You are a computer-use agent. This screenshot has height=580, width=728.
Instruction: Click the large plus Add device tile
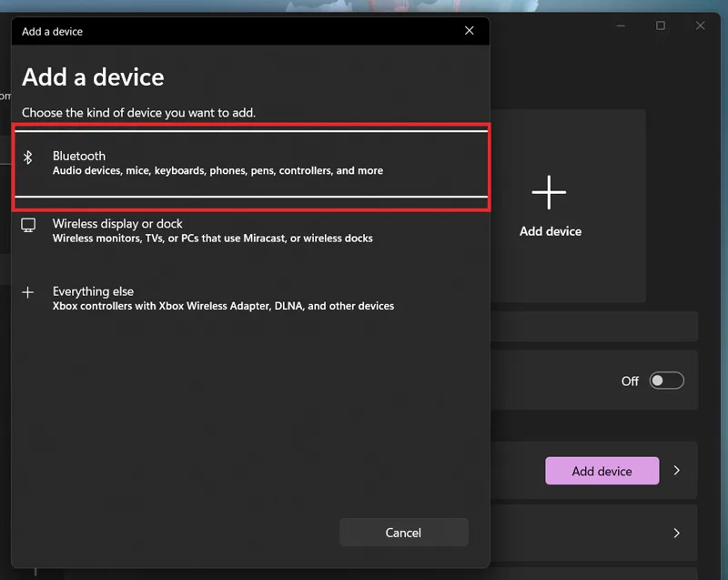point(550,206)
